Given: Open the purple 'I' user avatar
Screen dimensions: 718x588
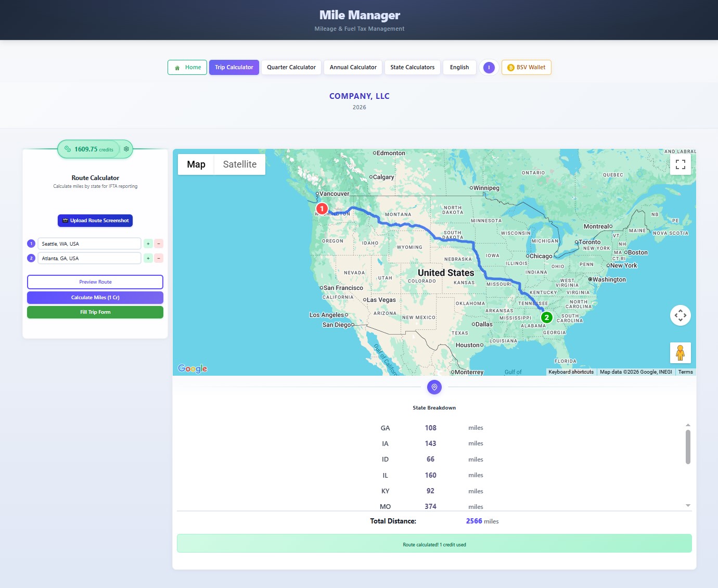Looking at the screenshot, I should [489, 67].
